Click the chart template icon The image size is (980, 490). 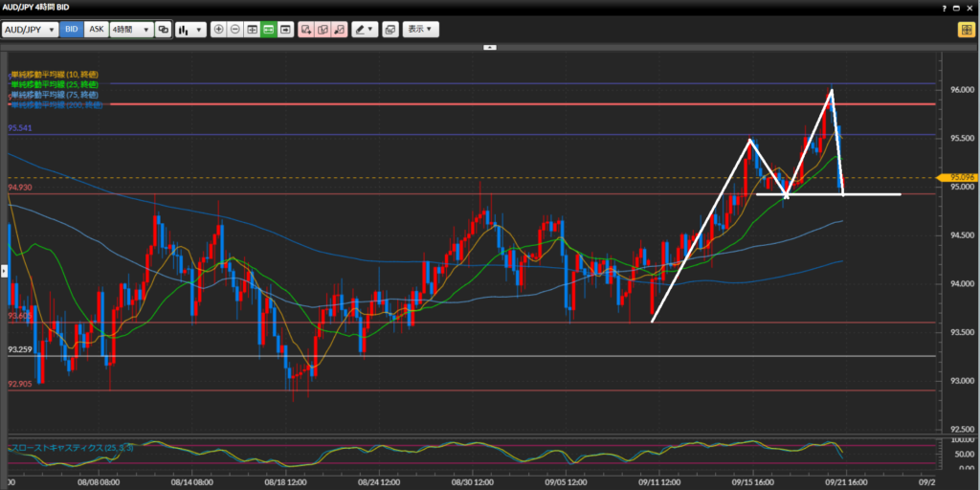(x=390, y=30)
